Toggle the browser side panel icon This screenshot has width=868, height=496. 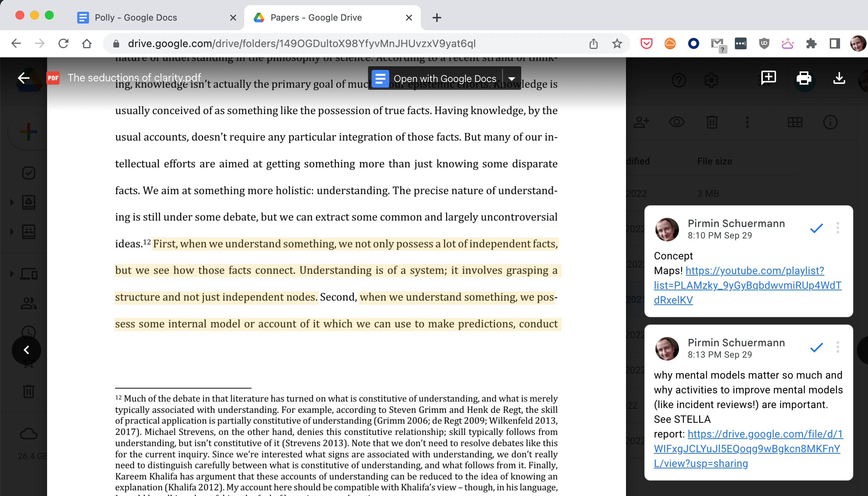(x=835, y=44)
